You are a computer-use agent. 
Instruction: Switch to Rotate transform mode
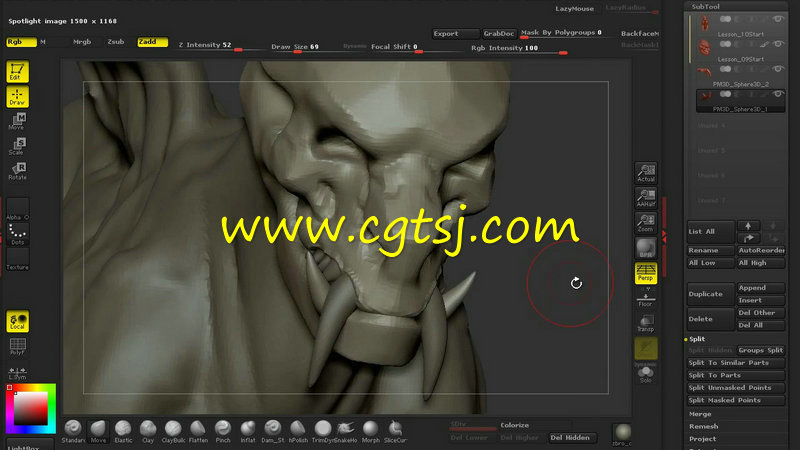[x=17, y=171]
